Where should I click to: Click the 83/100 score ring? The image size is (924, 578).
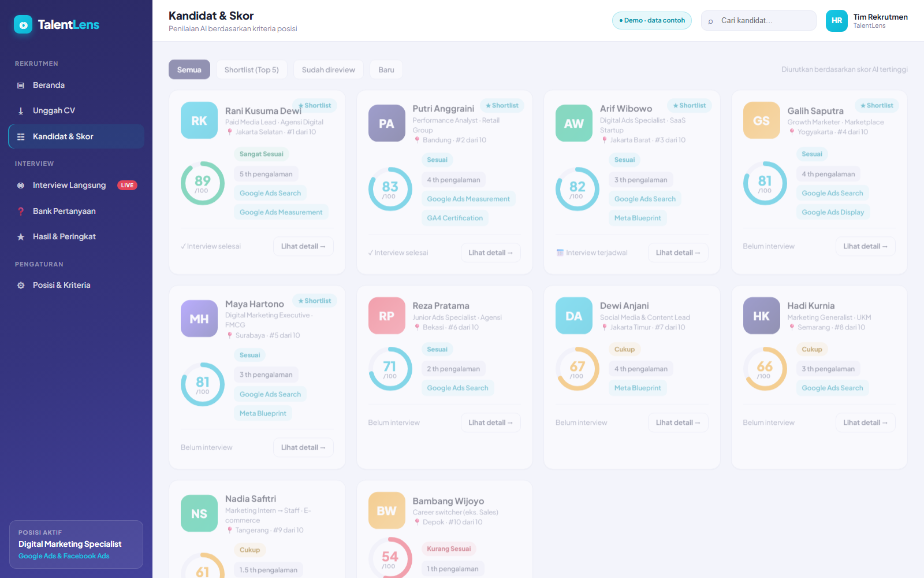tap(390, 189)
